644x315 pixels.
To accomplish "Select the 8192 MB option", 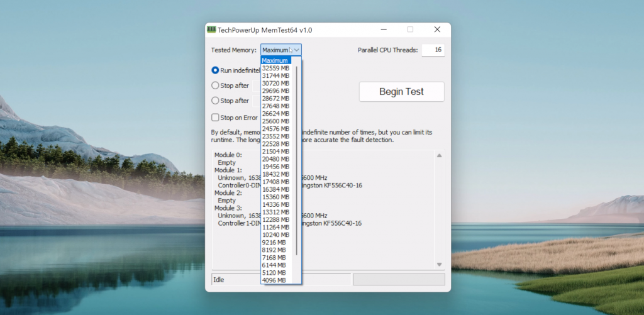I will pos(275,250).
